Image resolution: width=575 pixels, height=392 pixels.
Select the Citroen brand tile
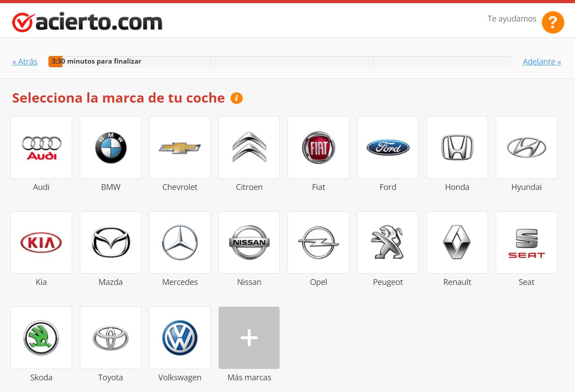(249, 147)
